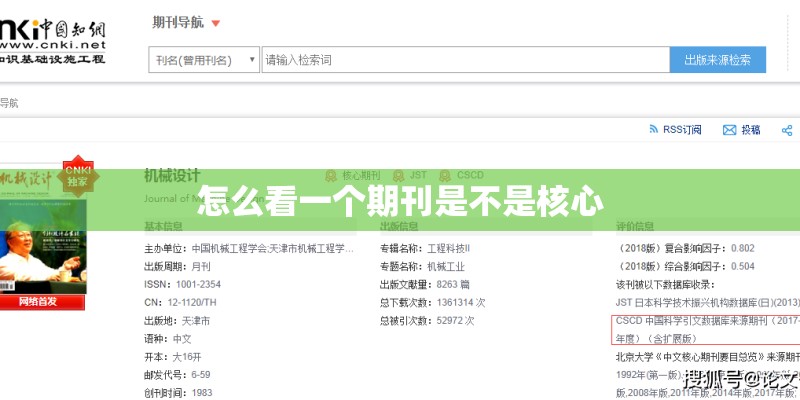Image resolution: width=800 pixels, height=400 pixels.
Task: Click the JST 日本科学技术振兴机构数据库 entry
Action: 708,303
